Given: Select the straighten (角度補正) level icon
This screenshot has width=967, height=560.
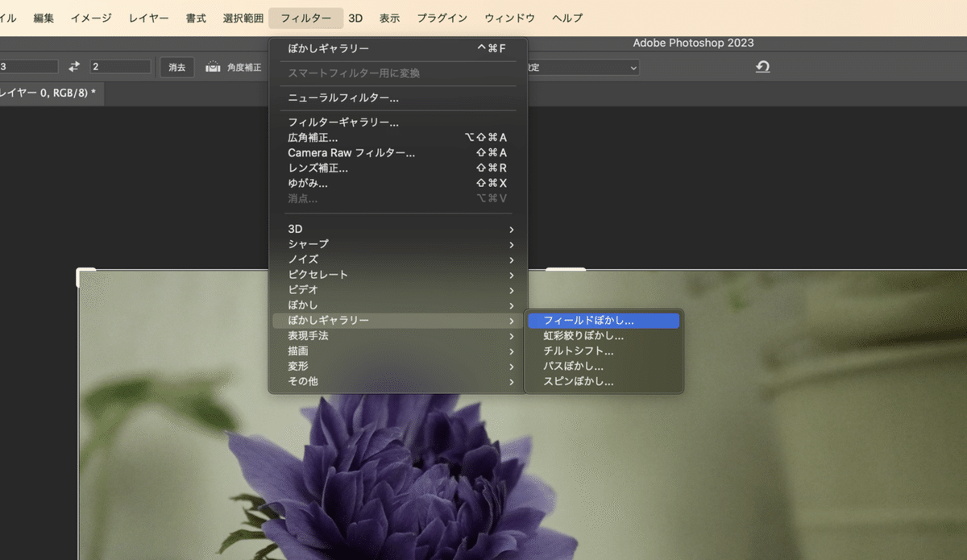Looking at the screenshot, I should [213, 68].
